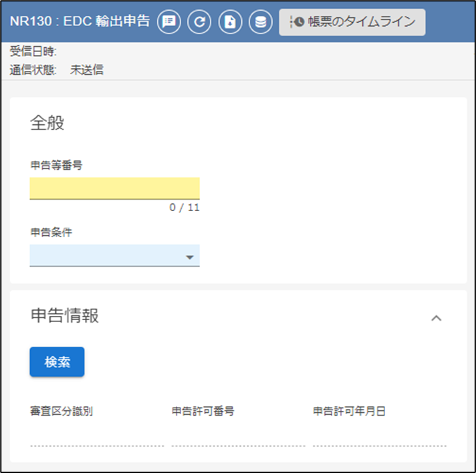
Task: Collapse the 申告情報 section chevron
Action: coord(436,318)
